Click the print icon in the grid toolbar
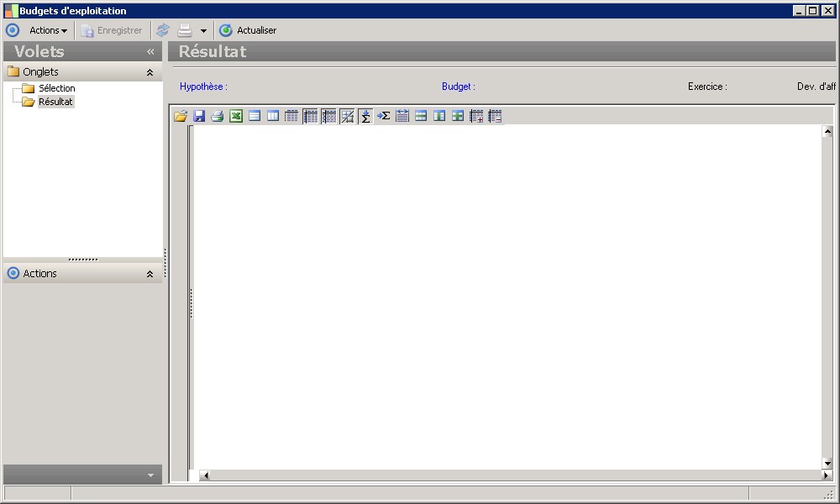Image resolution: width=840 pixels, height=504 pixels. (x=218, y=116)
